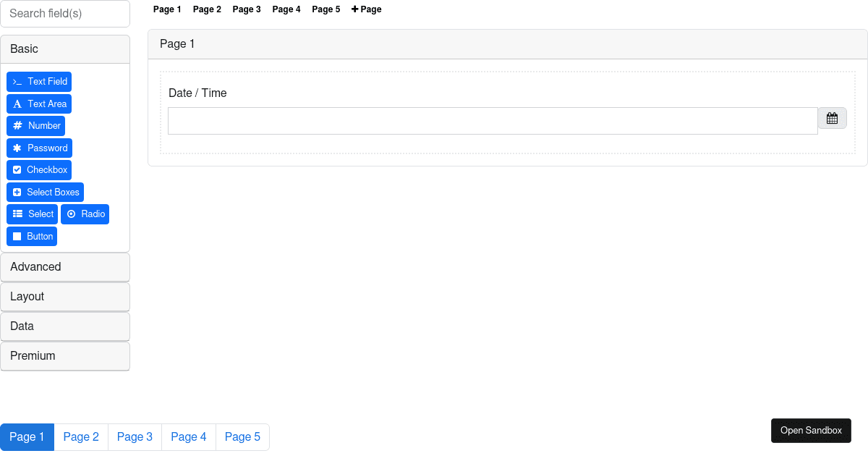Add the Text Field component
868x456 pixels.
pos(39,82)
